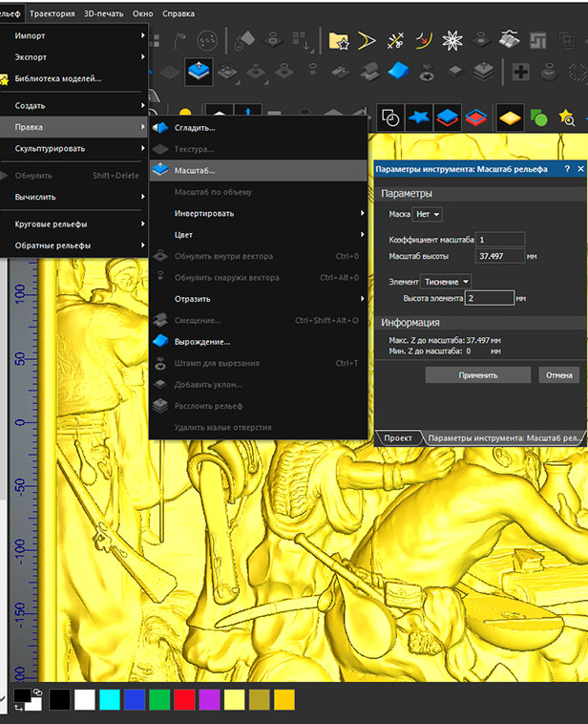Click the folder with star icon
The width and height of the screenshot is (588, 724).
(x=338, y=40)
